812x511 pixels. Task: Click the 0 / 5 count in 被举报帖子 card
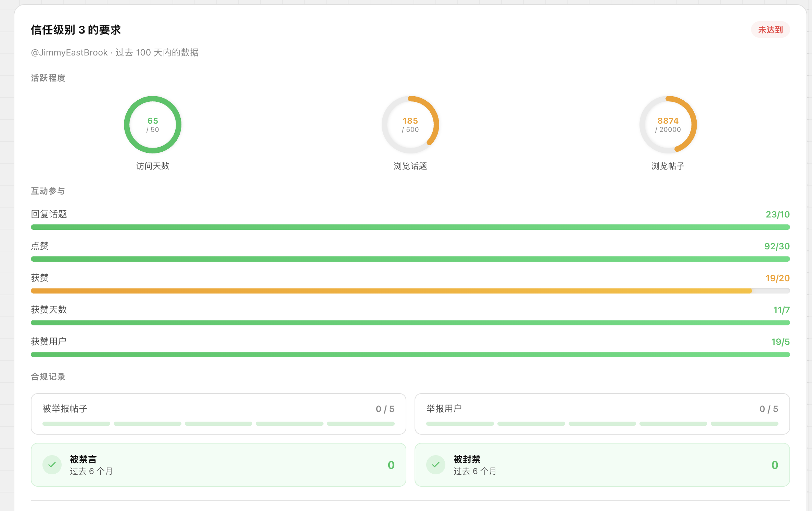tap(385, 409)
